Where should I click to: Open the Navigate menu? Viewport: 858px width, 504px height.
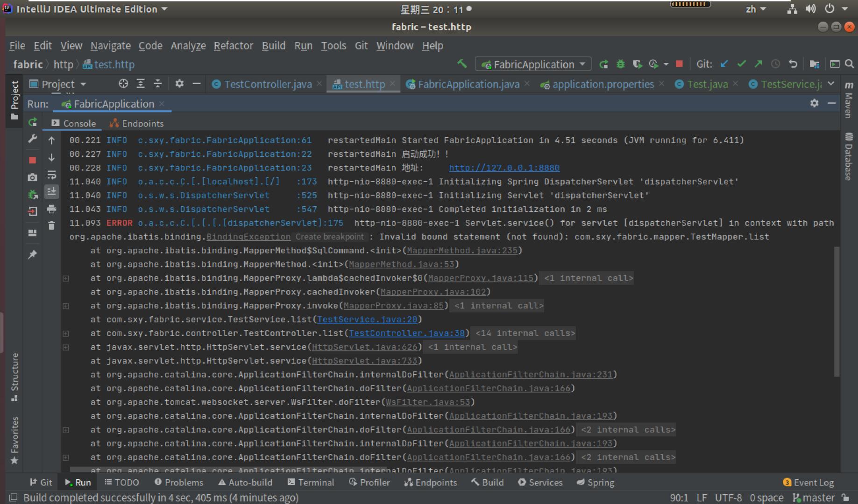[111, 46]
